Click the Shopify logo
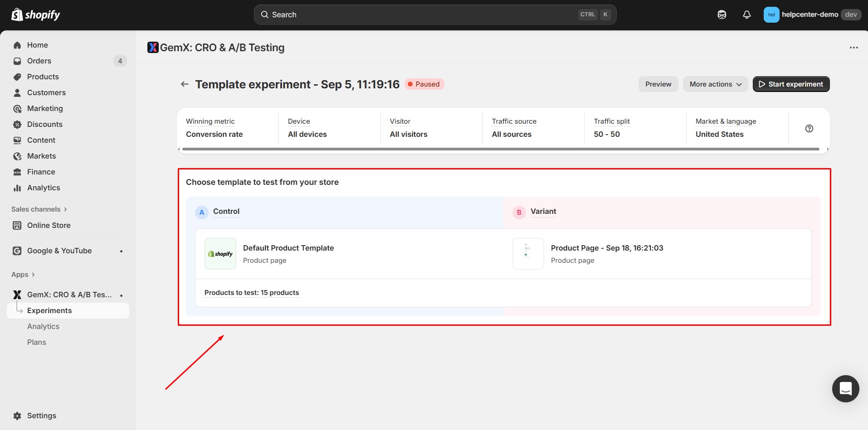This screenshot has width=868, height=430. click(x=36, y=15)
